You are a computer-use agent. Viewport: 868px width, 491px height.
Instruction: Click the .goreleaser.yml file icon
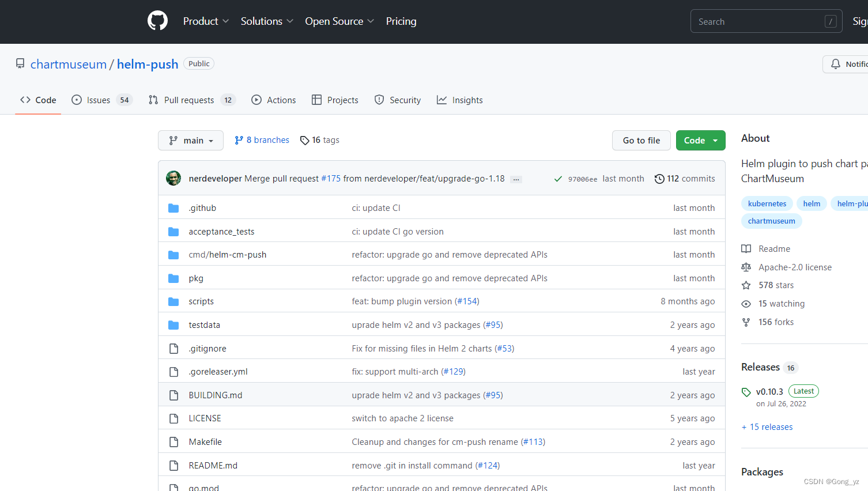tap(173, 372)
